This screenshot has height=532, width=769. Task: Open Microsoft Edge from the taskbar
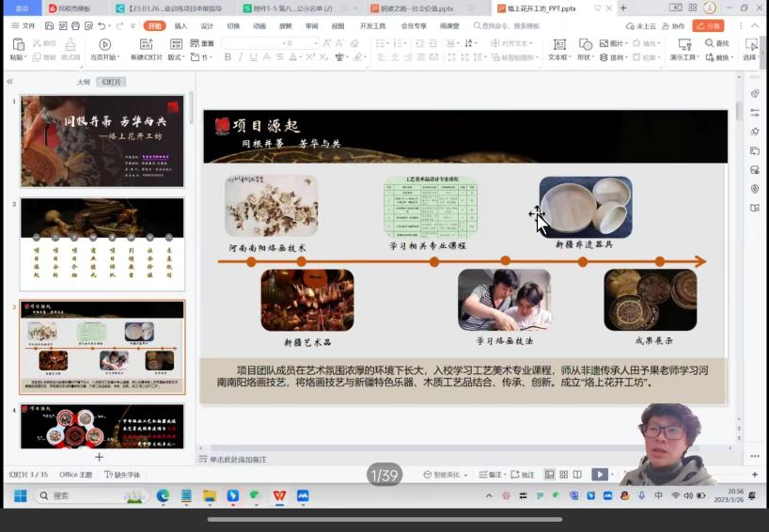click(163, 495)
